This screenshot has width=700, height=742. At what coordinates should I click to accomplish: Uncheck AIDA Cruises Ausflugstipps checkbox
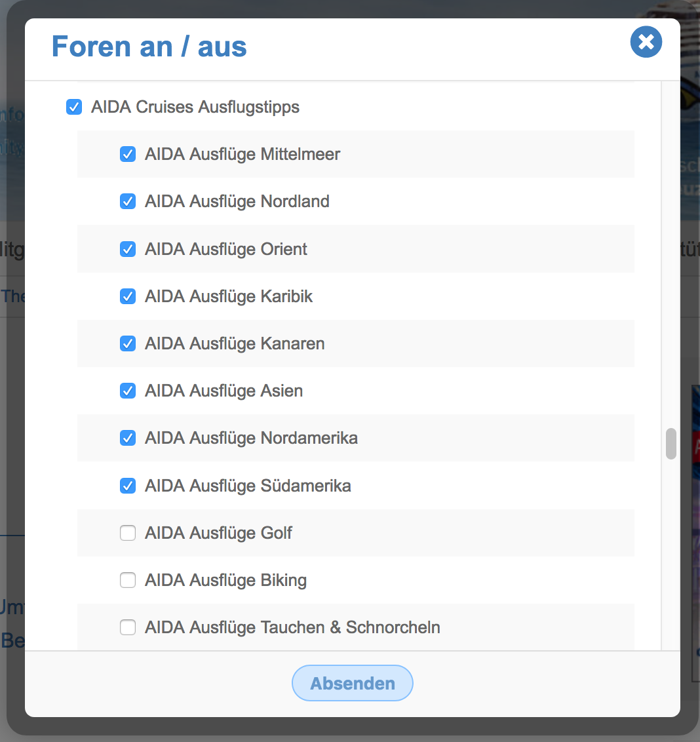point(74,107)
